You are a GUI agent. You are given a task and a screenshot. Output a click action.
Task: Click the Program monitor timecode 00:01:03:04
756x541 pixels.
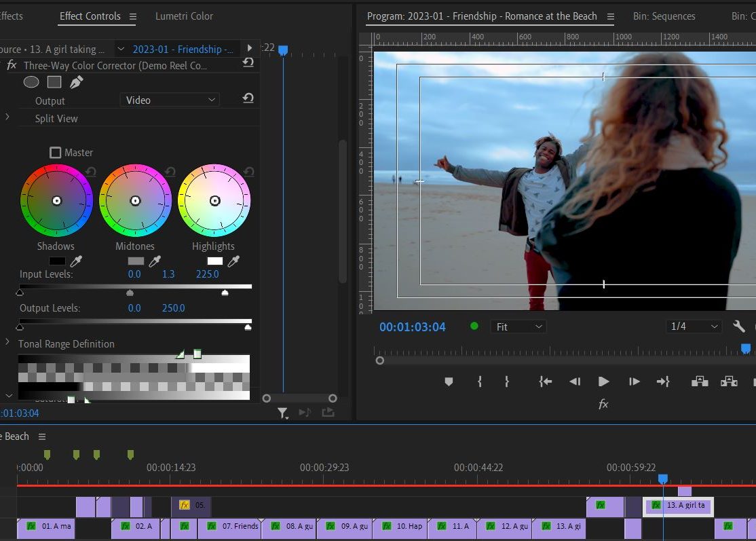click(412, 327)
